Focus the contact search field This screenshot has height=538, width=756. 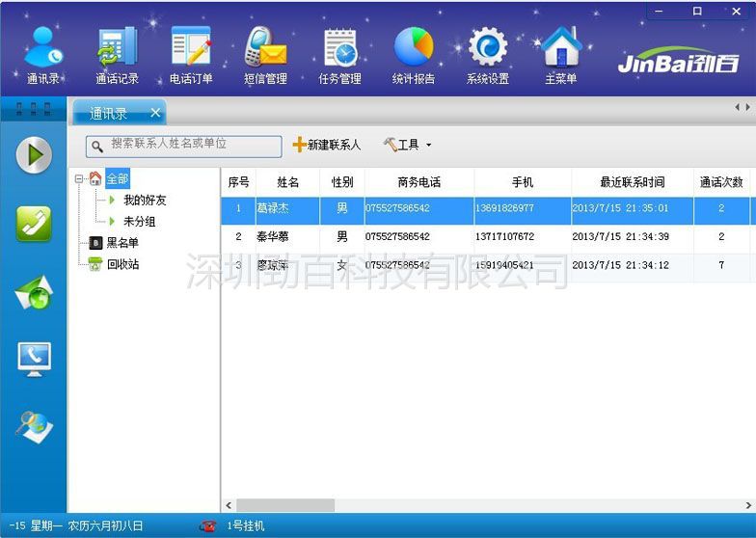tap(183, 147)
